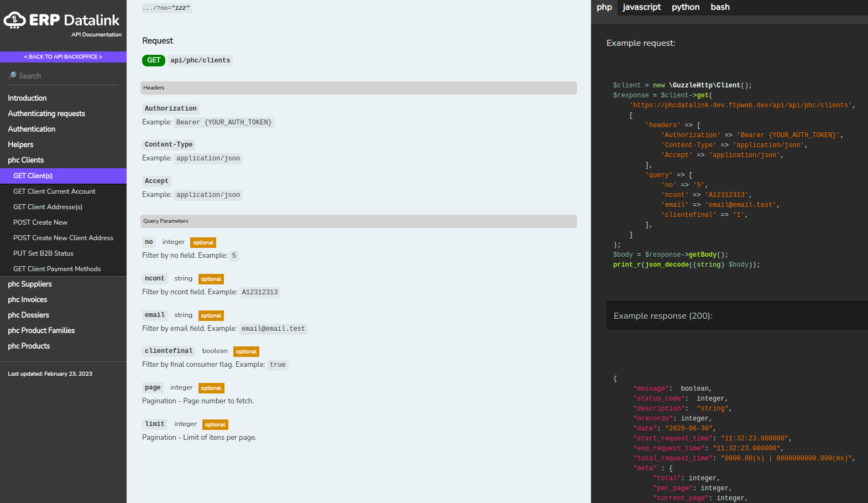Go back to API Backoffice

coord(63,56)
